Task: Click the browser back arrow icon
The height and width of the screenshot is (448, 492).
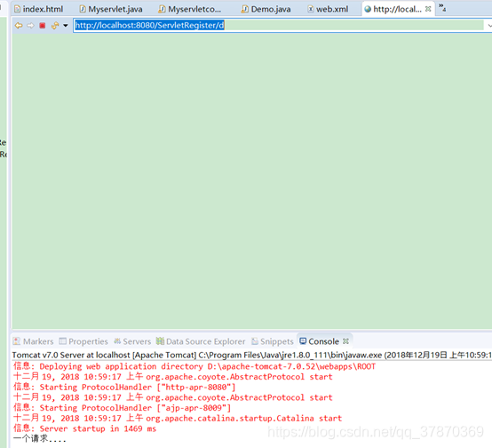Action: (x=19, y=26)
